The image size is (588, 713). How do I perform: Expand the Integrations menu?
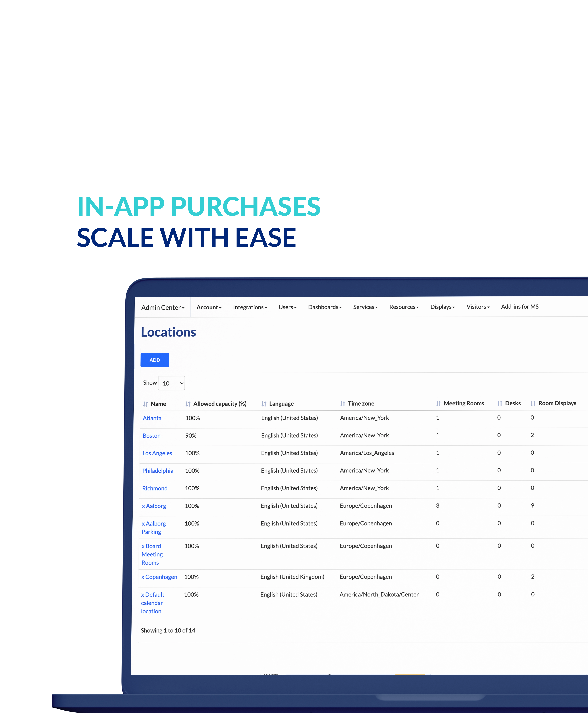(x=250, y=307)
